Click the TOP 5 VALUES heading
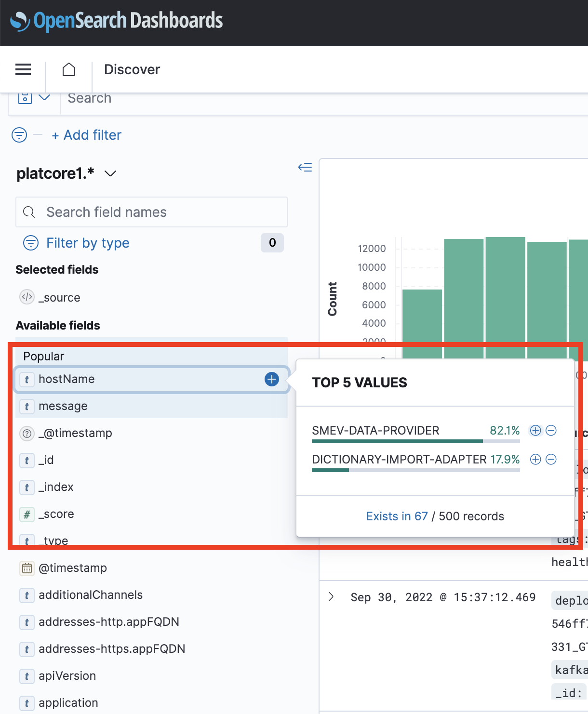The width and height of the screenshot is (588, 714). point(360,383)
